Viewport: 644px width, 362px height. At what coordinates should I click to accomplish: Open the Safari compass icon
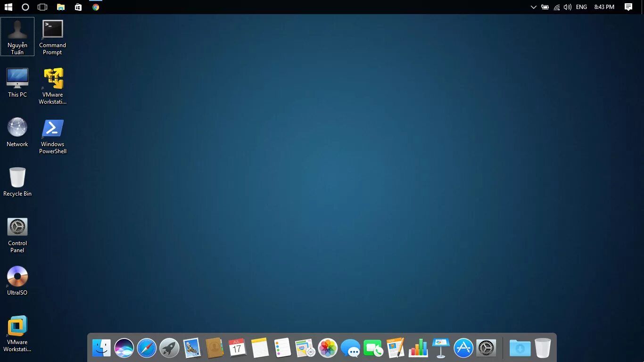point(147,348)
